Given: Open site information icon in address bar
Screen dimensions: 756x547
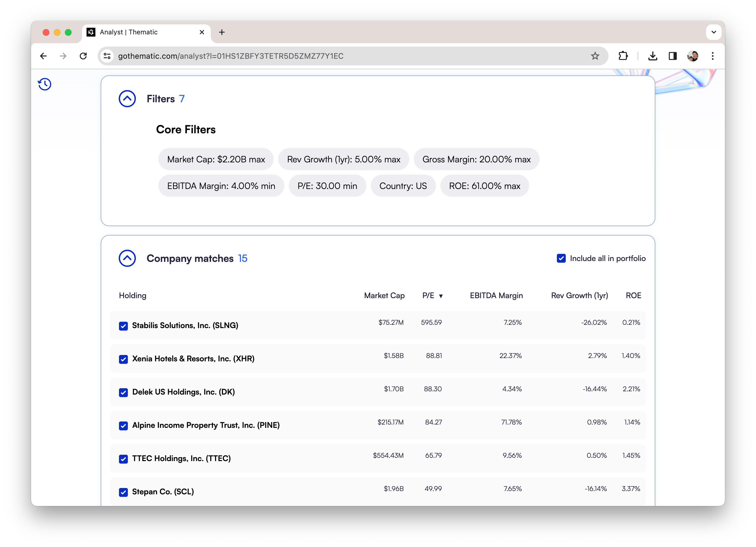Looking at the screenshot, I should (107, 56).
